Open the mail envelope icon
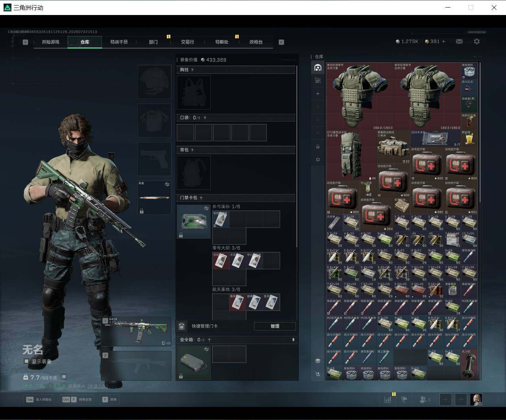506x420 pixels. coord(459,41)
